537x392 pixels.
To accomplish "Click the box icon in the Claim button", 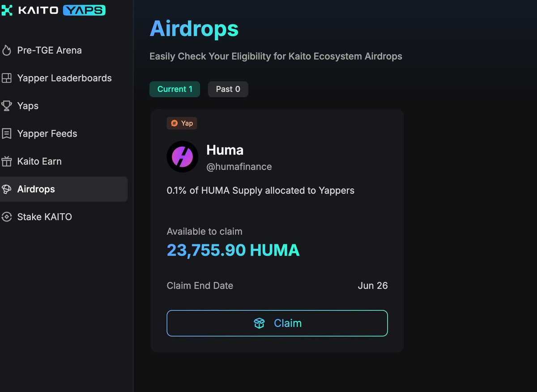I will point(259,323).
